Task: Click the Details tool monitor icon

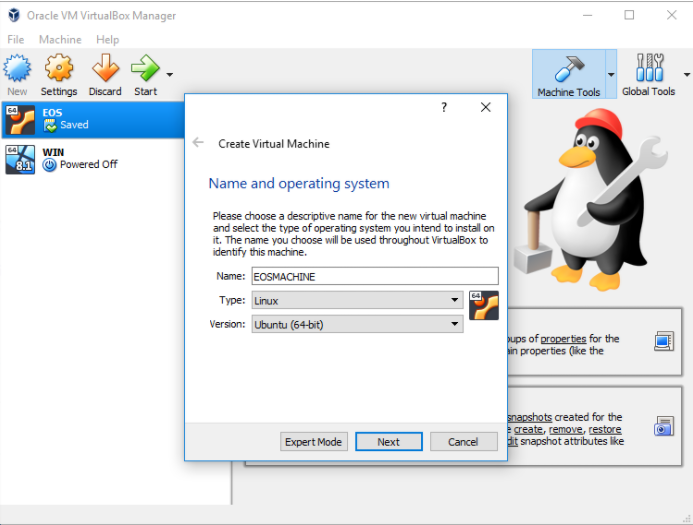Action: pos(664,341)
